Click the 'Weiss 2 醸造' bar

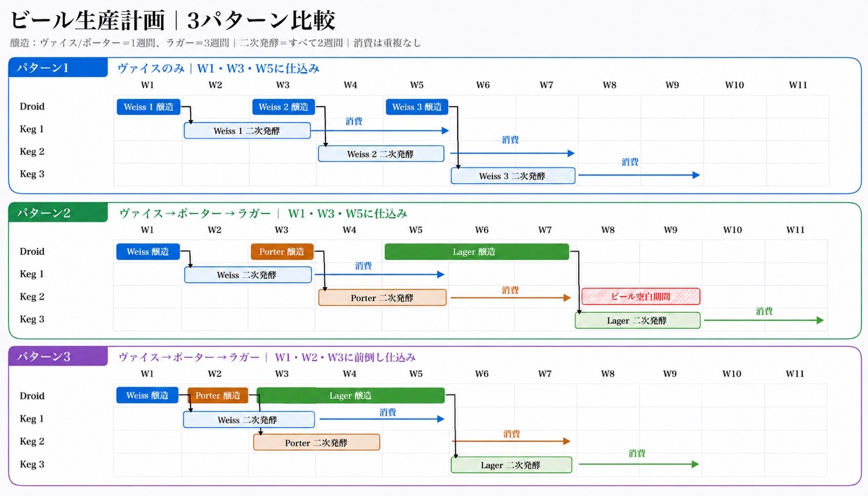click(x=283, y=107)
